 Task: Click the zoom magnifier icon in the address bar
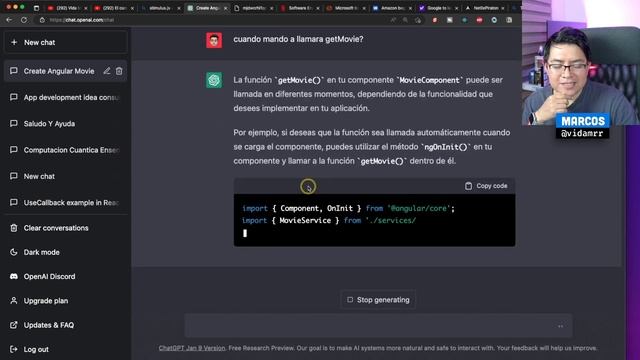[405, 20]
